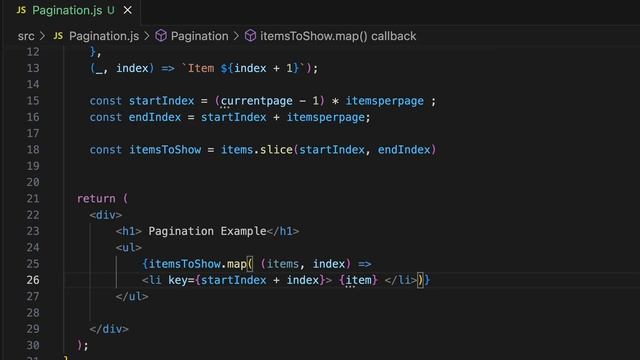
Task: Click 'itemsToShow' declaration on line 18
Action: [x=165, y=150]
